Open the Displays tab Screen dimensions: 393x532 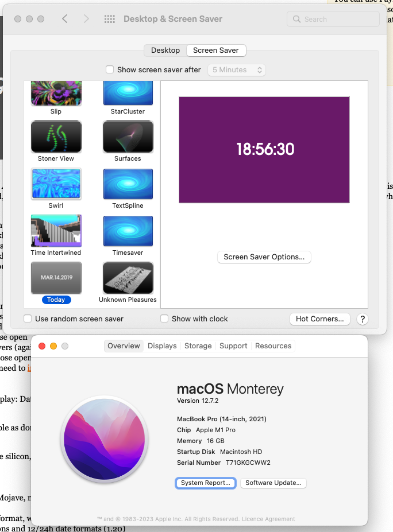[x=162, y=345]
